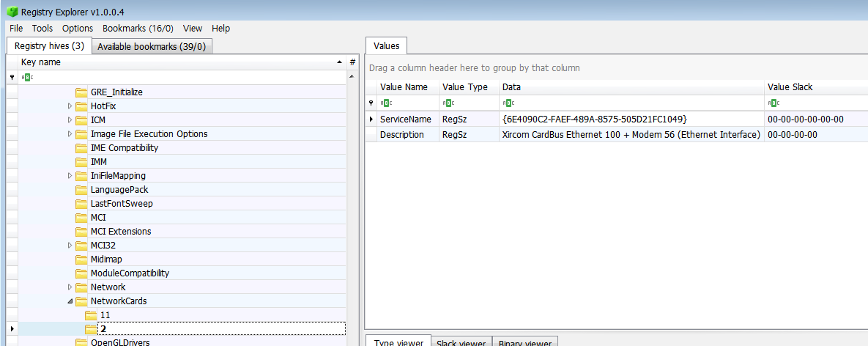Click tree scrollbar up arrow

[x=352, y=77]
